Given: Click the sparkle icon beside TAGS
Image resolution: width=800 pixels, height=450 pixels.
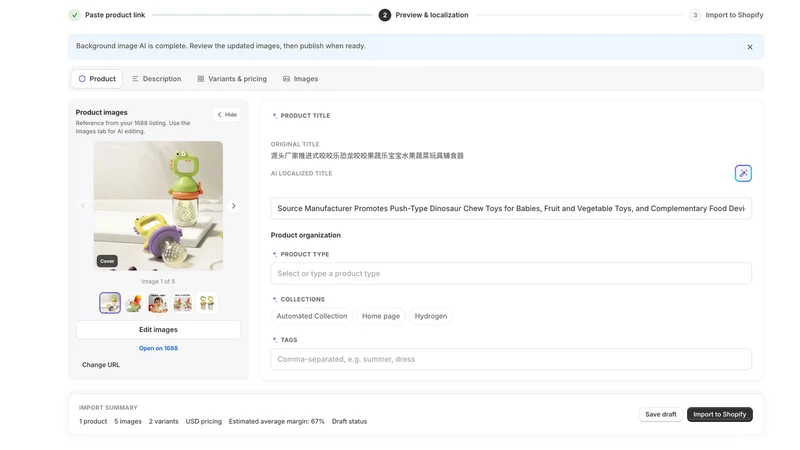Looking at the screenshot, I should pos(274,340).
